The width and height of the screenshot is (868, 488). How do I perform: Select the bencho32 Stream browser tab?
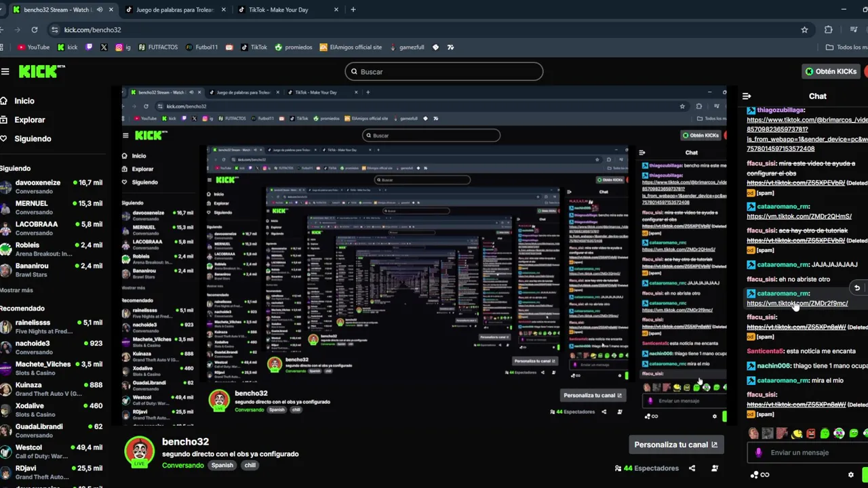(x=58, y=9)
